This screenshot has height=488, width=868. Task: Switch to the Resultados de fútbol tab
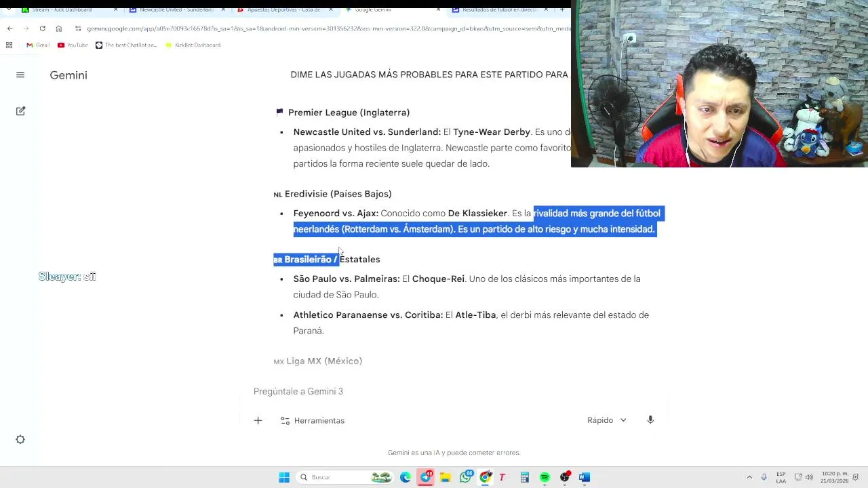click(x=498, y=9)
